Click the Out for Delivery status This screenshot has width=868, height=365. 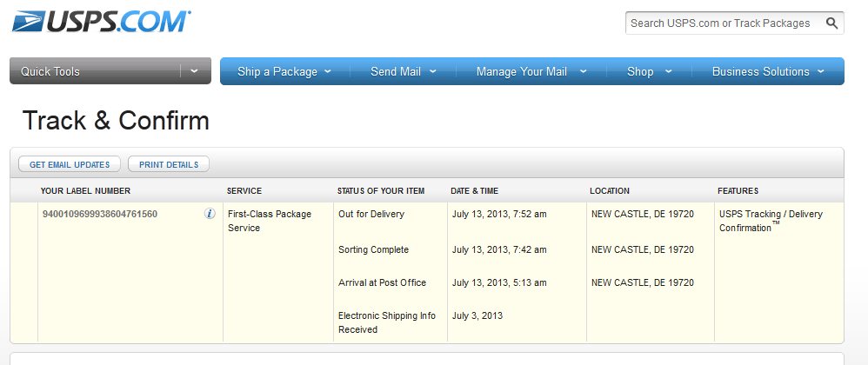tap(371, 214)
